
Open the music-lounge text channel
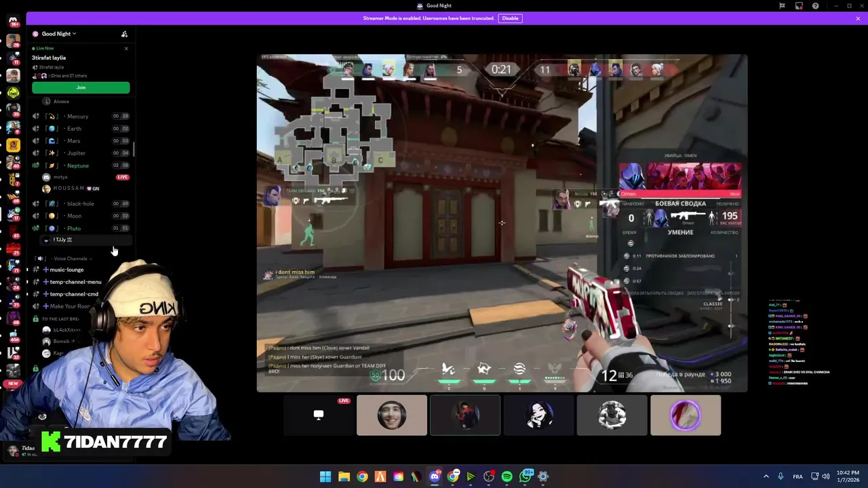(x=66, y=270)
